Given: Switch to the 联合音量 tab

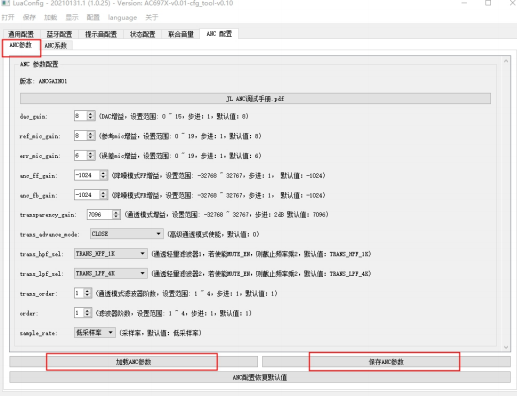Looking at the screenshot, I should click(x=181, y=34).
